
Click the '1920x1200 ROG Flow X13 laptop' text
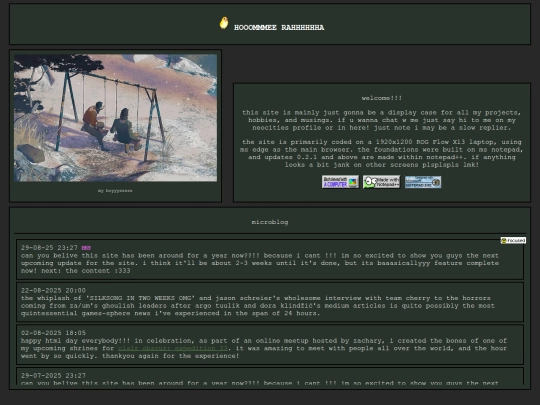437,142
